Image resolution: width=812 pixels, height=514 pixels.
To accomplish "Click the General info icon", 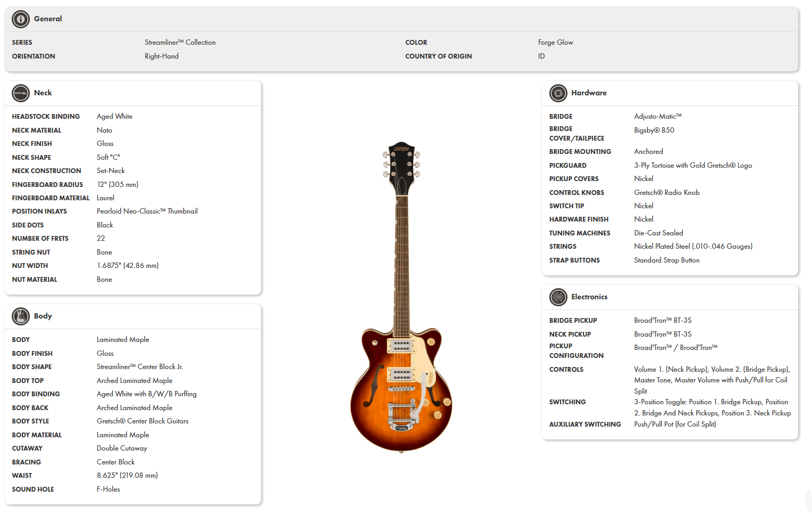I will tap(21, 19).
